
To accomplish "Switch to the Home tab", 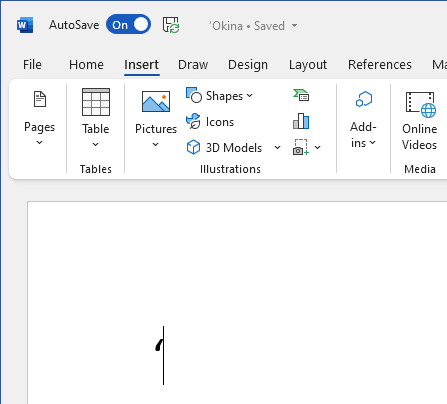I will (86, 65).
